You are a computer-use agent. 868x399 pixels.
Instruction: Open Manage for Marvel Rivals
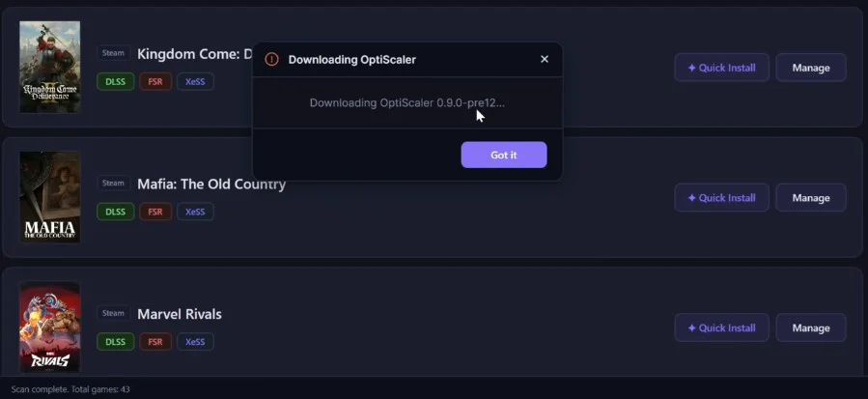[x=811, y=328]
